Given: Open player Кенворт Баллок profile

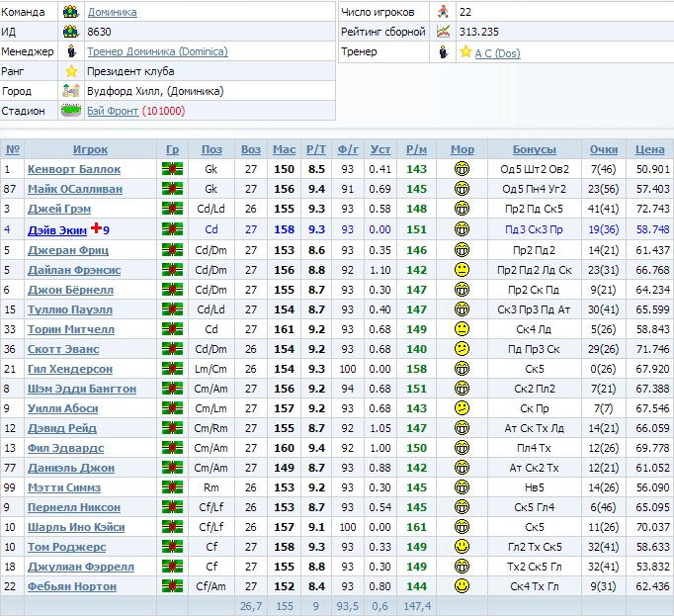Looking at the screenshot, I should pos(74,169).
